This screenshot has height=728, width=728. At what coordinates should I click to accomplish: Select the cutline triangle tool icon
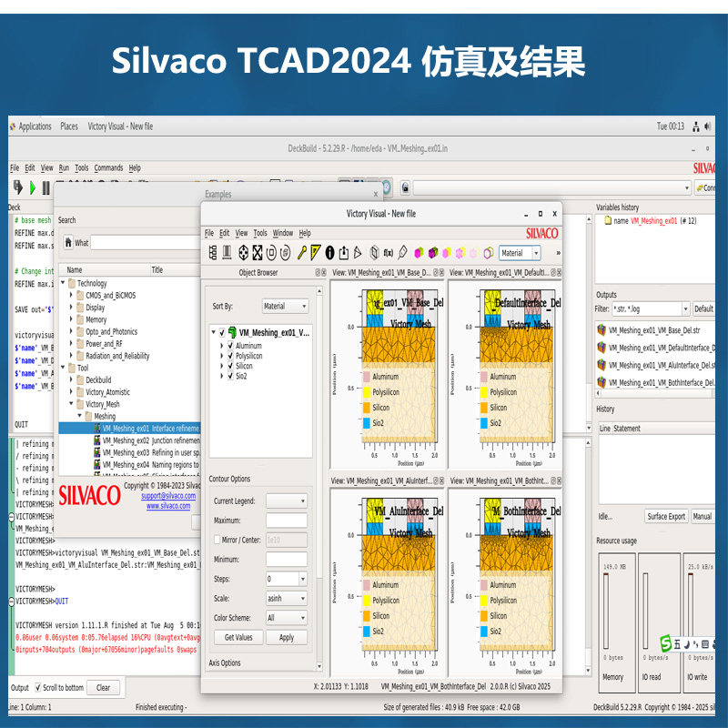point(358,253)
